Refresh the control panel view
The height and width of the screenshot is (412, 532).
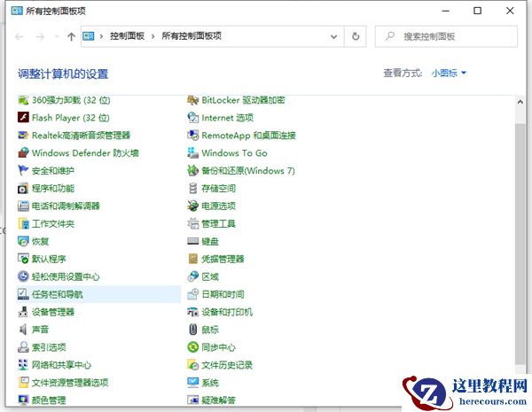(356, 36)
